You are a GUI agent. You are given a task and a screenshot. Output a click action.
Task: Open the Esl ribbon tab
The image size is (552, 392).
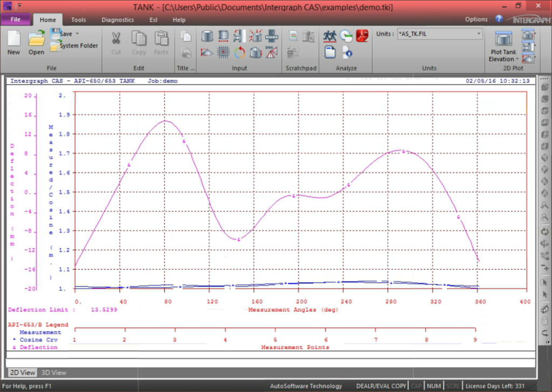153,20
